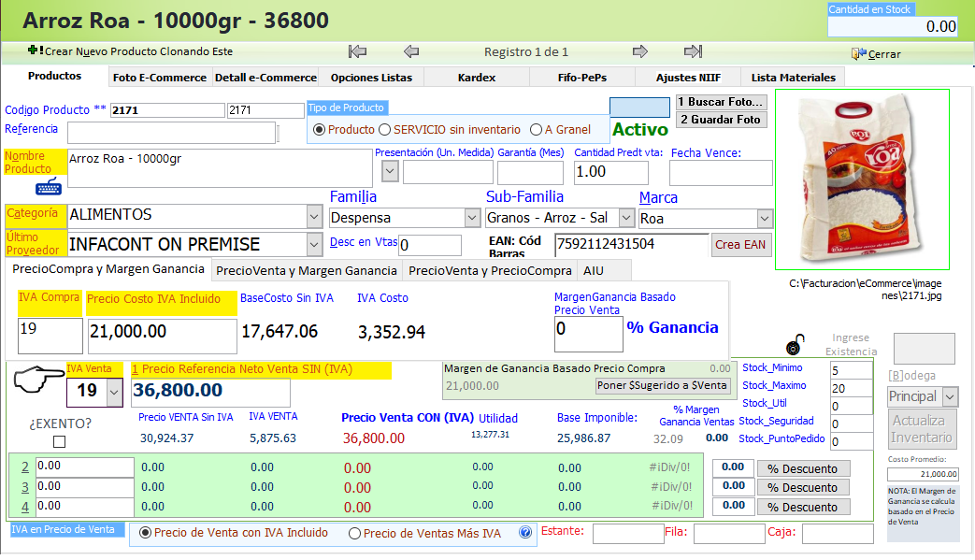Viewport: 975px width, 560px height.
Task: Click the price 2 input field
Action: point(84,467)
